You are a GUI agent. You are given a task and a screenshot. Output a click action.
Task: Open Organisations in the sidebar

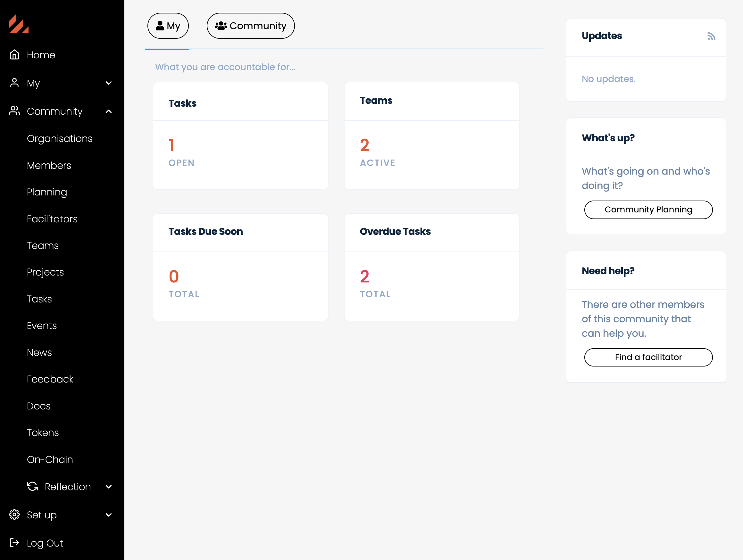(x=59, y=139)
